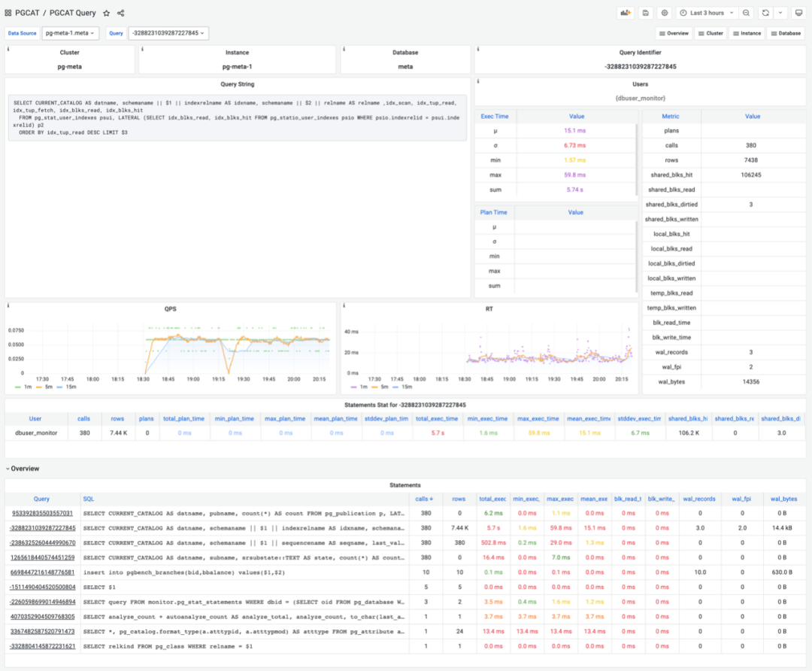The height and width of the screenshot is (671, 812).
Task: Click RT panel title
Action: click(x=489, y=309)
